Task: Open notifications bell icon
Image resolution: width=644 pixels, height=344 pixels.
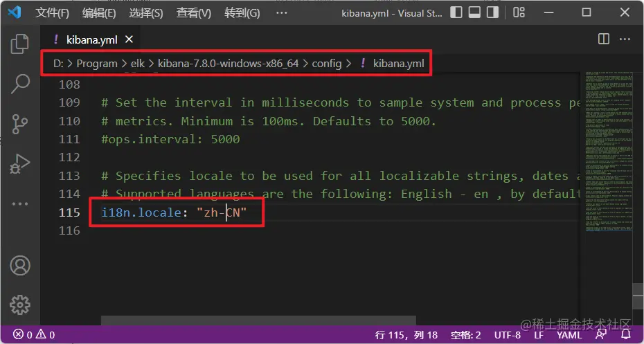Action: (625, 335)
